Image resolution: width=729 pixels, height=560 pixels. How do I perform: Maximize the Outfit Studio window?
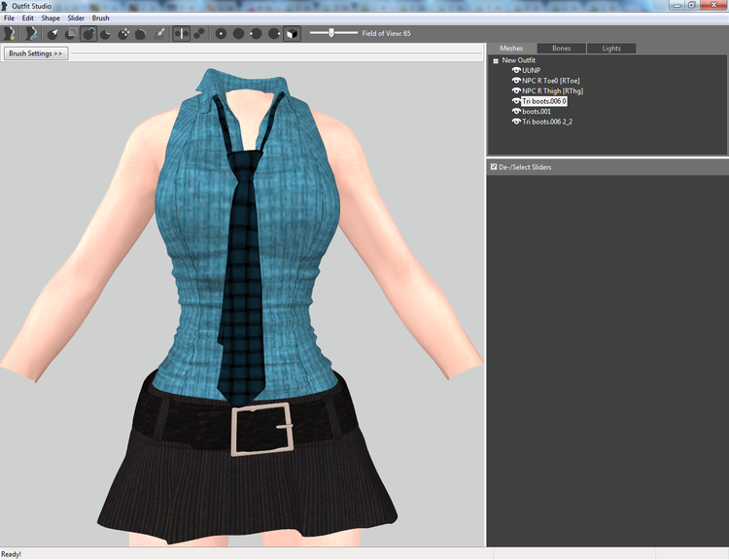point(691,5)
